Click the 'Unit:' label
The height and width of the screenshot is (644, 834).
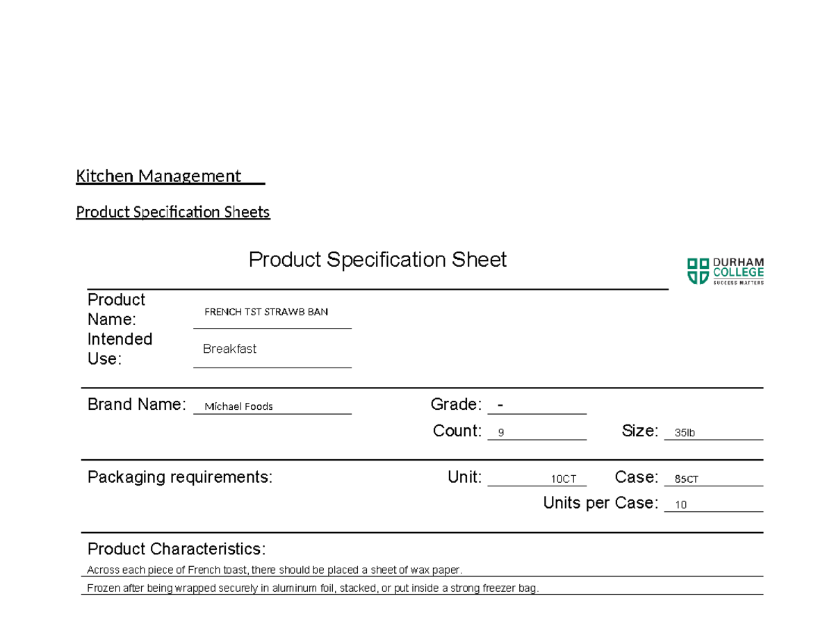[x=464, y=477]
